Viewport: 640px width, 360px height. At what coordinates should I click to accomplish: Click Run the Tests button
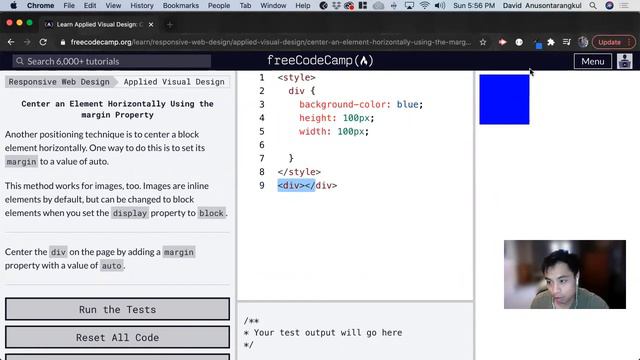pos(118,309)
